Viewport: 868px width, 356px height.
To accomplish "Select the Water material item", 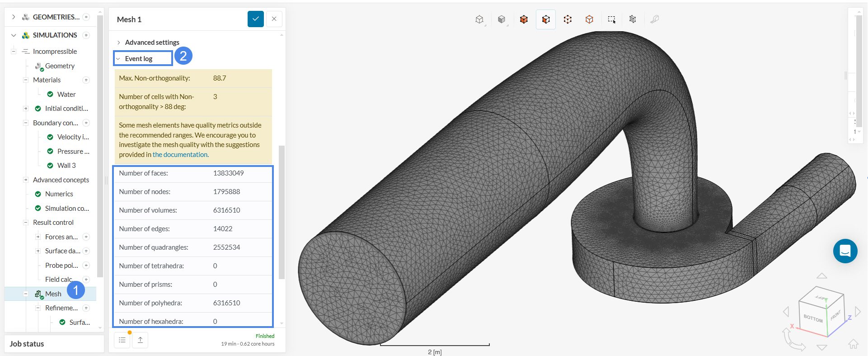I will click(x=66, y=95).
